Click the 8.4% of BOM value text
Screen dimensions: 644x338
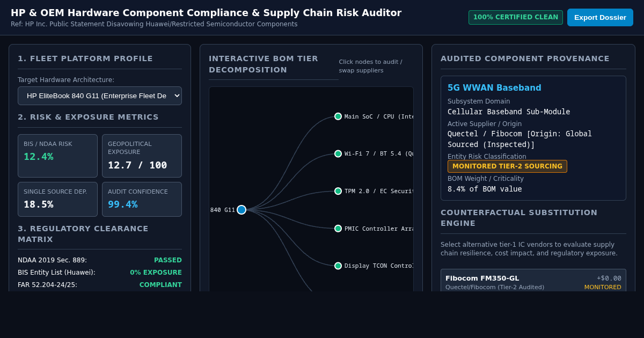485,189
